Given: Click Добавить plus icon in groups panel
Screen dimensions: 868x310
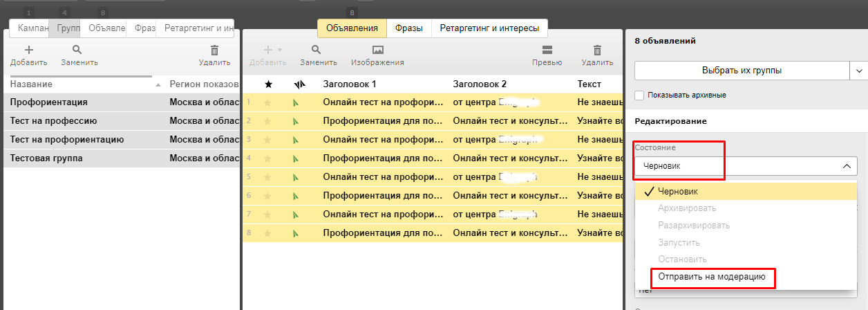Looking at the screenshot, I should (28, 51).
